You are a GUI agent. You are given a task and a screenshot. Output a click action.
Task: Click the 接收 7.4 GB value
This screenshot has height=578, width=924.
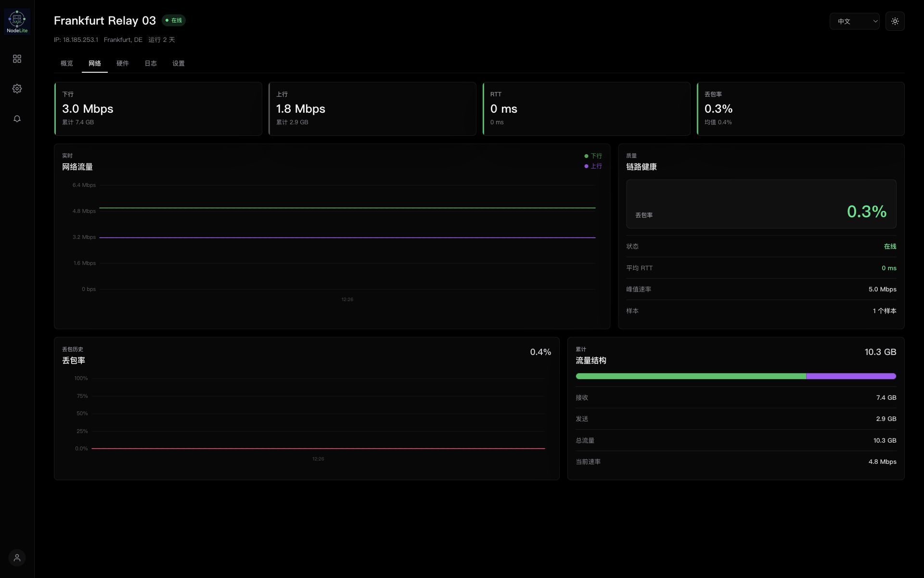886,398
